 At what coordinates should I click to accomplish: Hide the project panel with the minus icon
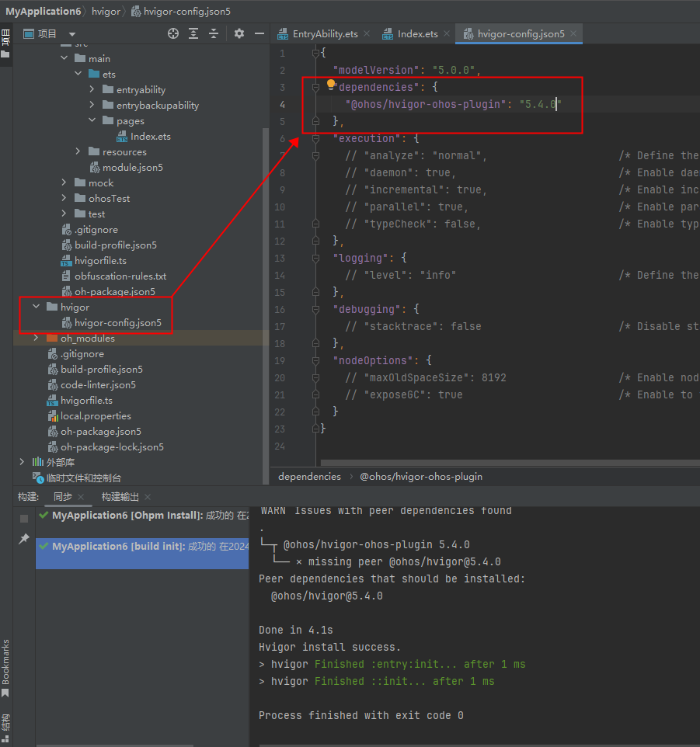click(x=259, y=33)
